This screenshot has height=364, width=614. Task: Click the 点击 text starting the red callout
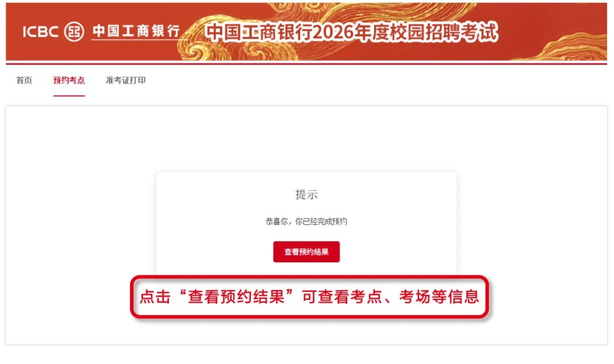tap(155, 297)
